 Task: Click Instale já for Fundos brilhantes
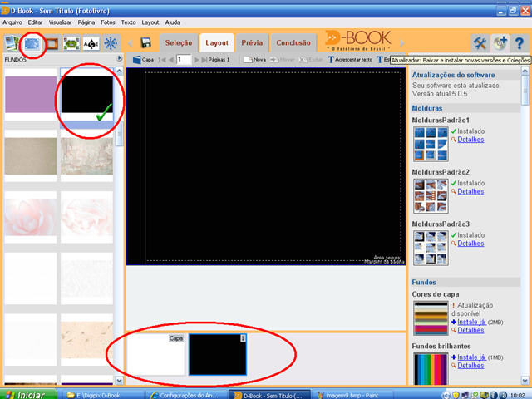pyautogui.click(x=471, y=357)
